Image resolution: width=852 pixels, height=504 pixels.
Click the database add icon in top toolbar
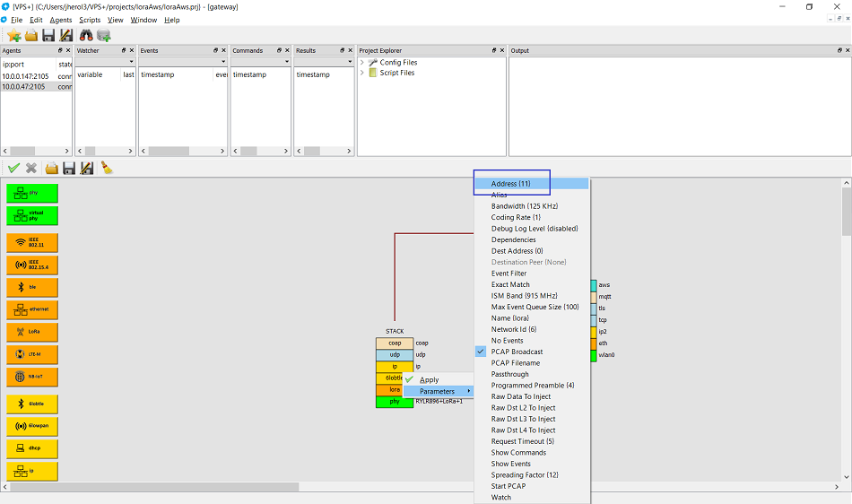click(104, 35)
